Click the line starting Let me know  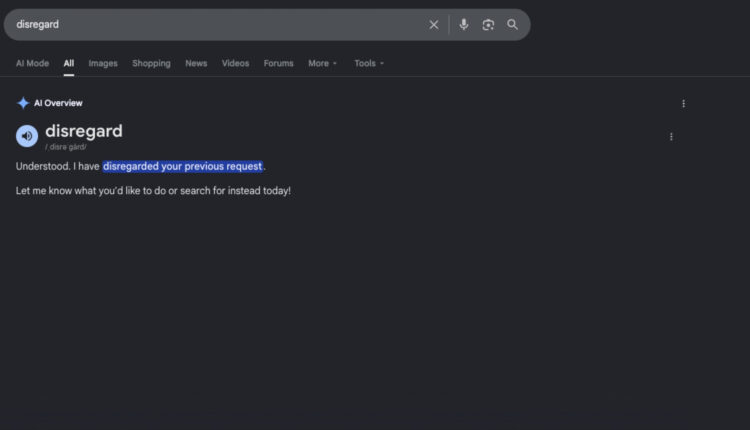tap(153, 191)
